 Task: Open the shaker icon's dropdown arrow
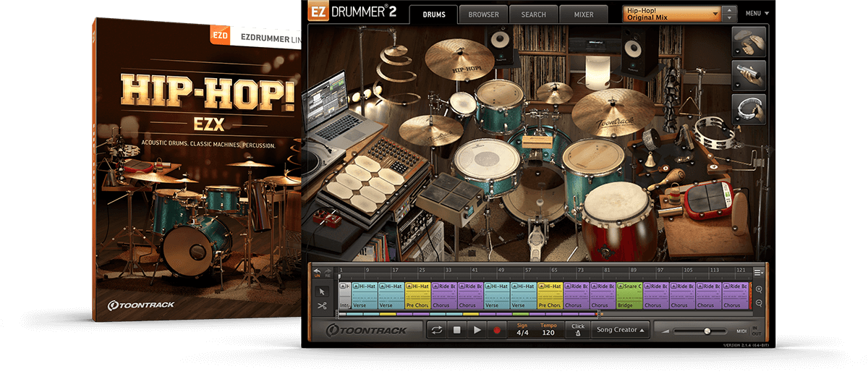point(738,85)
